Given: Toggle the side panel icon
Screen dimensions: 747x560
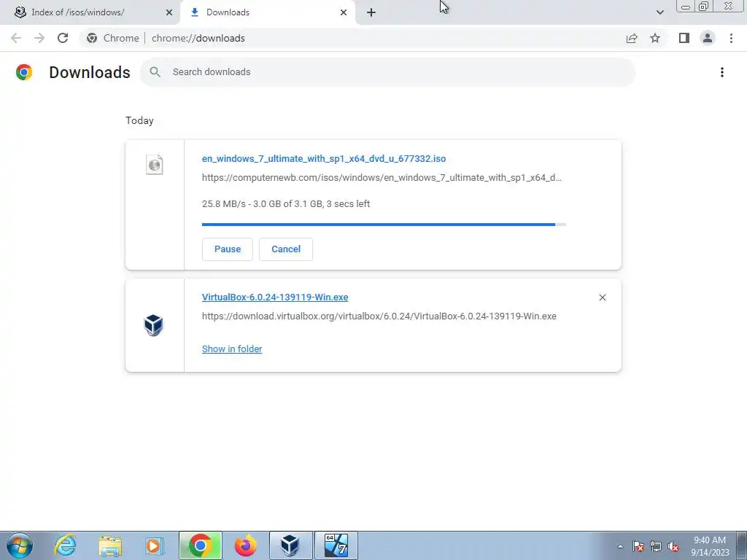Looking at the screenshot, I should (x=684, y=38).
